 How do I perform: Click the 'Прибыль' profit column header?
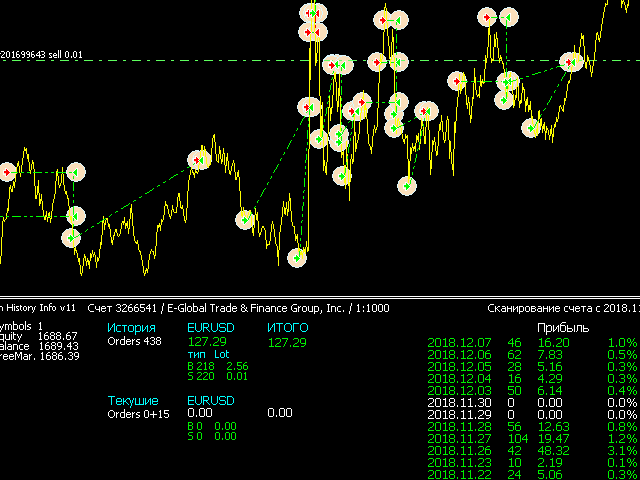[x=563, y=328]
